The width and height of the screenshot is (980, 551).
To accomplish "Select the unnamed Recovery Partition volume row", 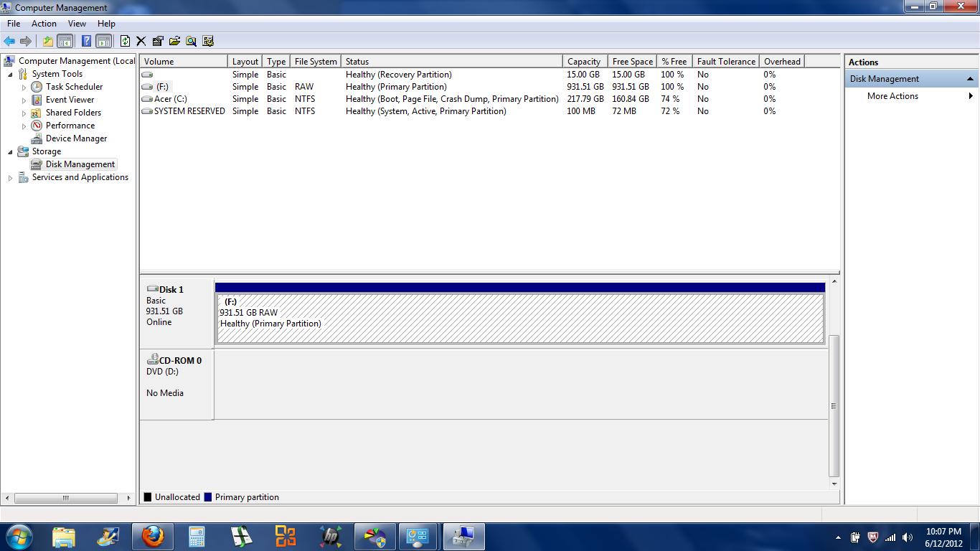I will coord(472,75).
